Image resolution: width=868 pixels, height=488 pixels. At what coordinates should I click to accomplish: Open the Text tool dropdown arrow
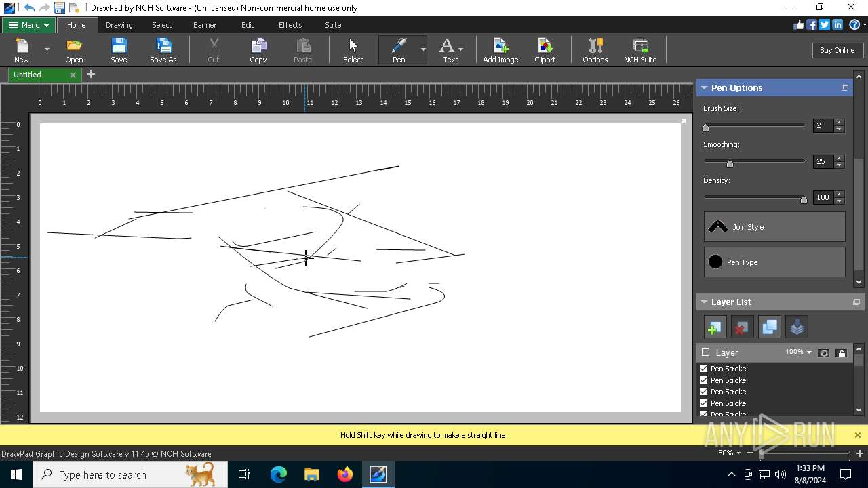coord(461,49)
